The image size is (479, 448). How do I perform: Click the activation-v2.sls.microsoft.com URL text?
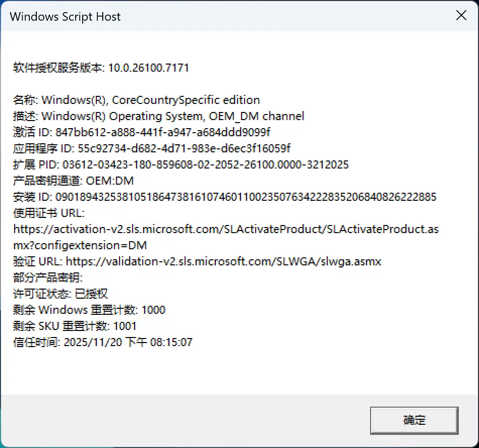[226, 229]
